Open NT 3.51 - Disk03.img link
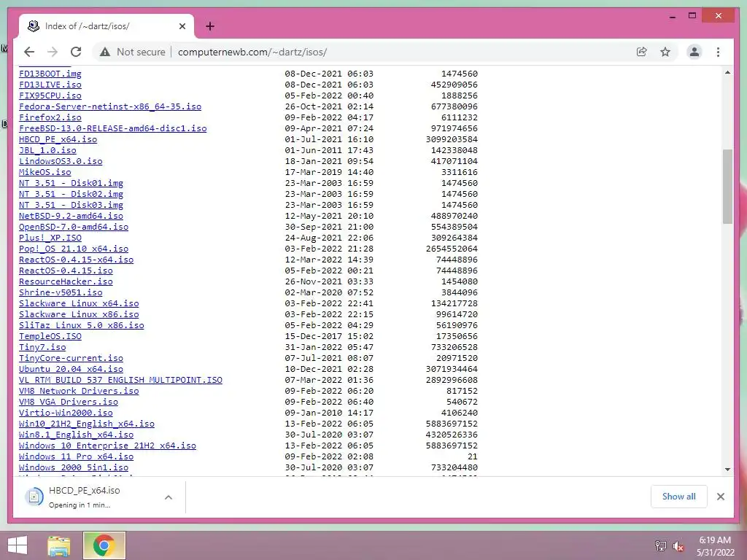This screenshot has height=560, width=747. pyautogui.click(x=71, y=205)
